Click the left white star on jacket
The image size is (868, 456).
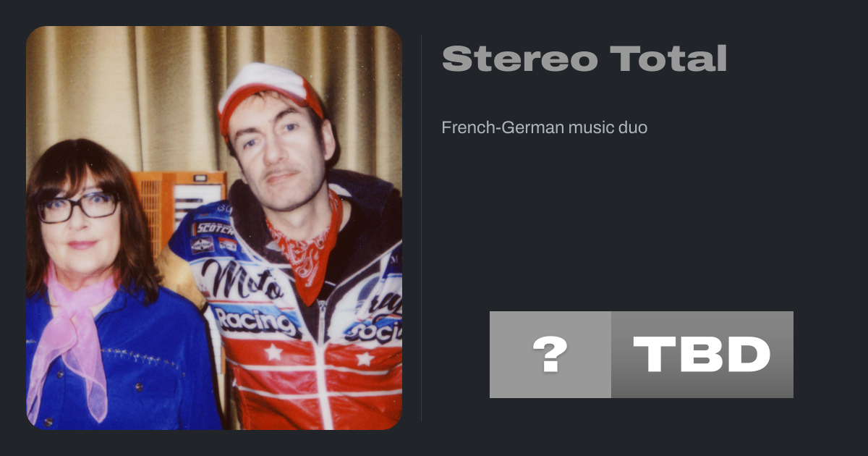(273, 352)
